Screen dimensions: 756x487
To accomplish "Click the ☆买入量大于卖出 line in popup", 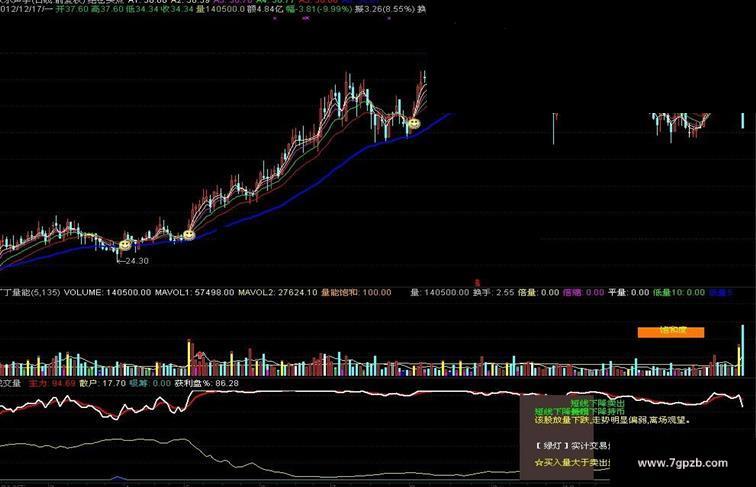I will tap(572, 462).
